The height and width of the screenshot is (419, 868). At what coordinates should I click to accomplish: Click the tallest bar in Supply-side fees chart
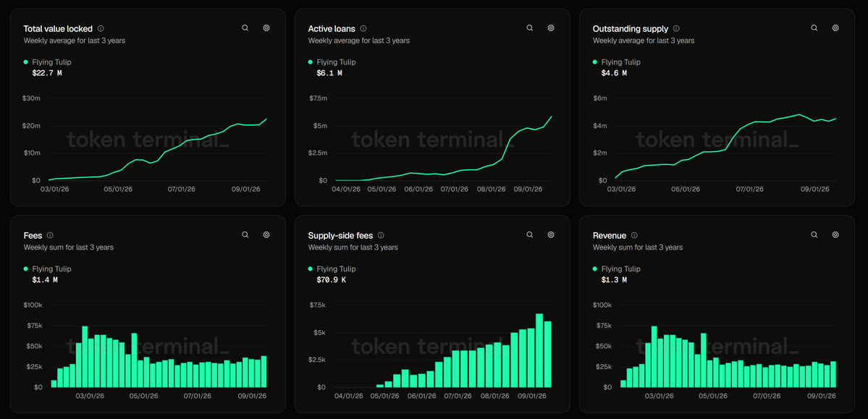[539, 350]
